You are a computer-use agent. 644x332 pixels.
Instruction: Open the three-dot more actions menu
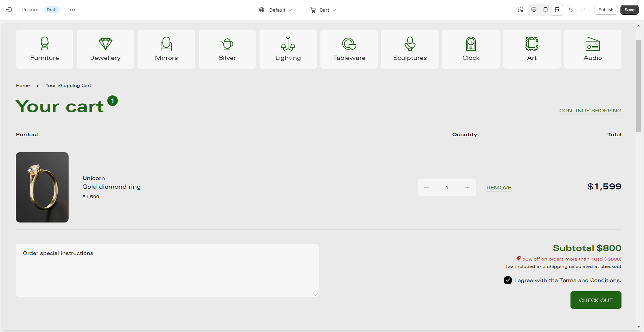tap(72, 10)
